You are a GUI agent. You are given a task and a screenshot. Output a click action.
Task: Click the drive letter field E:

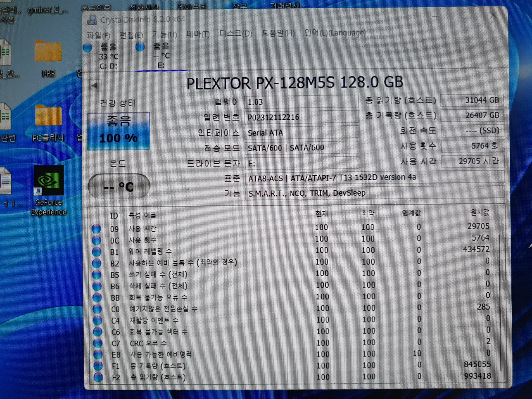tap(302, 163)
